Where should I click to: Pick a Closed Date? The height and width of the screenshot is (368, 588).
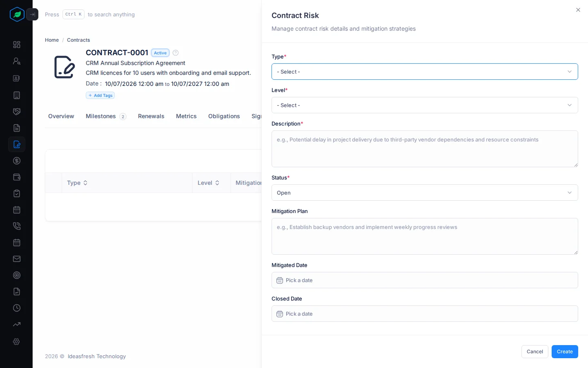pos(425,314)
